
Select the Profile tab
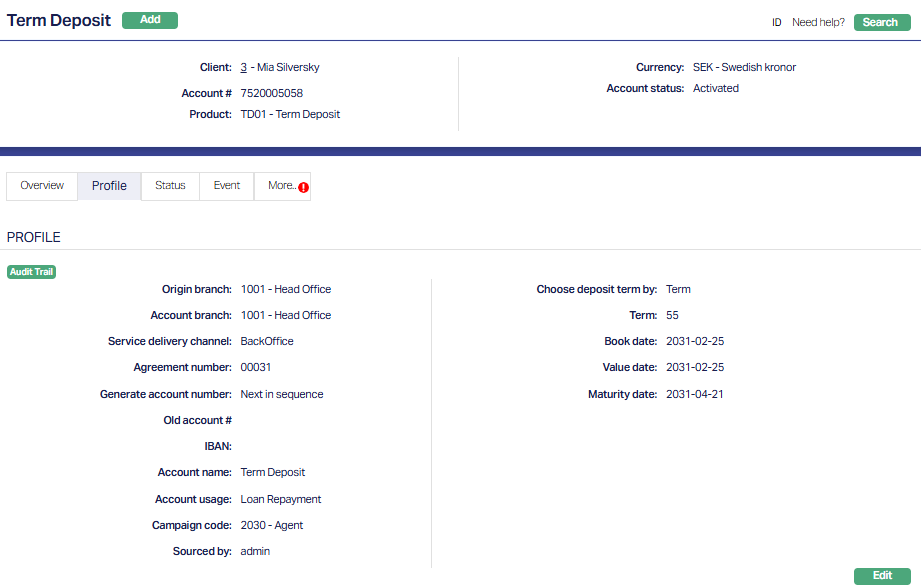click(x=109, y=186)
